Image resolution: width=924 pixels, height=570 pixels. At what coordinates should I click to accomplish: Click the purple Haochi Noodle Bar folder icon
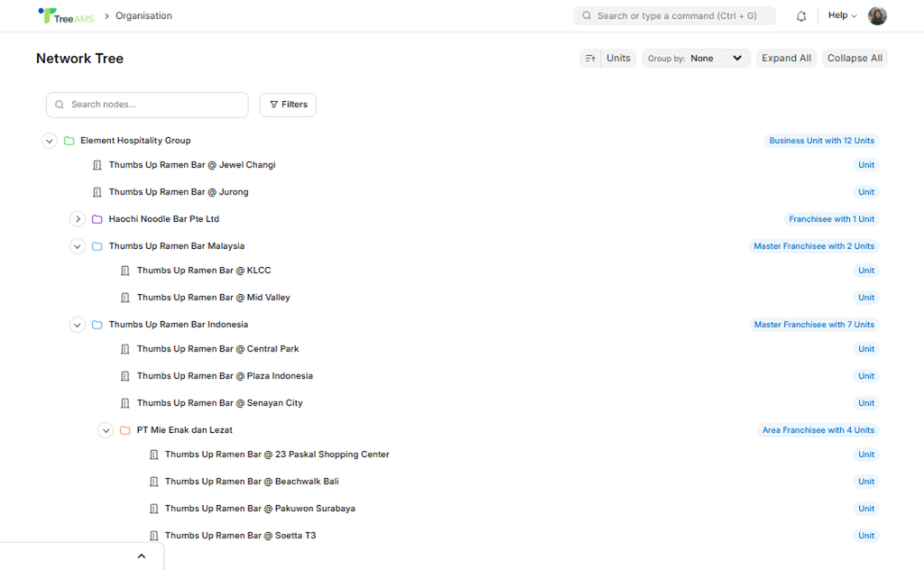point(97,219)
